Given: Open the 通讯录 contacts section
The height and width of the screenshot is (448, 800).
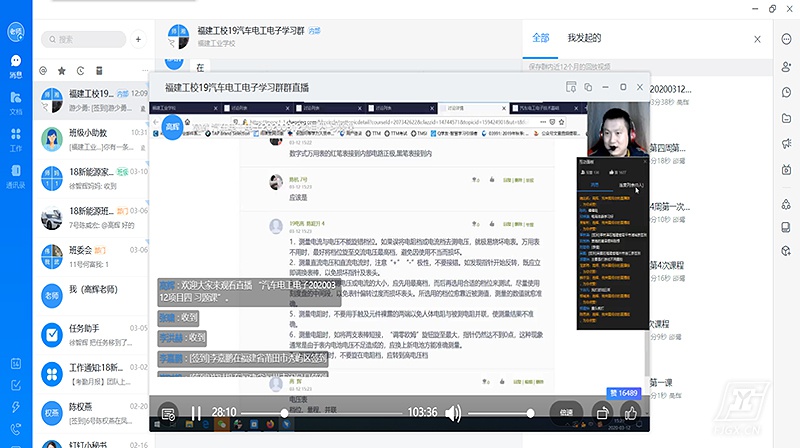Looking at the screenshot, I should [16, 177].
